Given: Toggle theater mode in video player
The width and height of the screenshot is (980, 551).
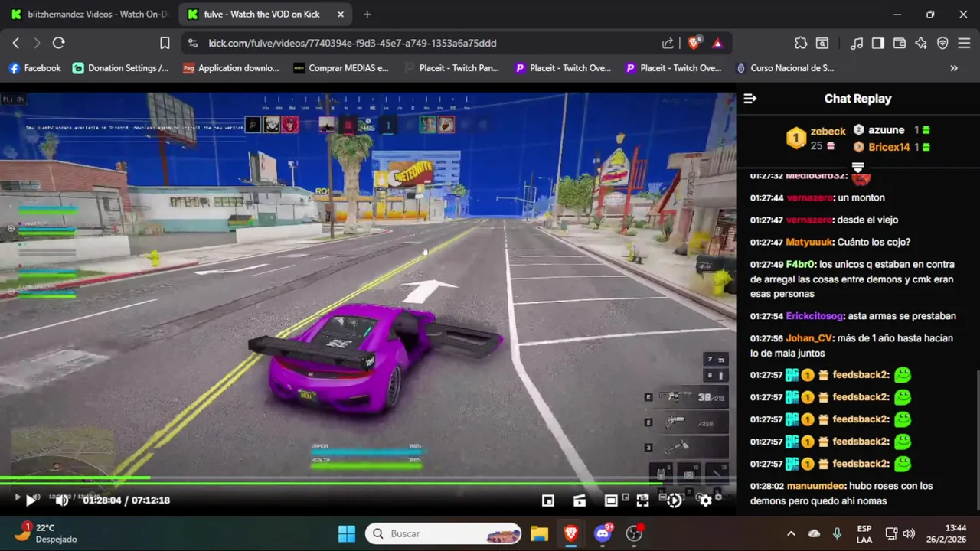Looking at the screenshot, I should pos(610,500).
